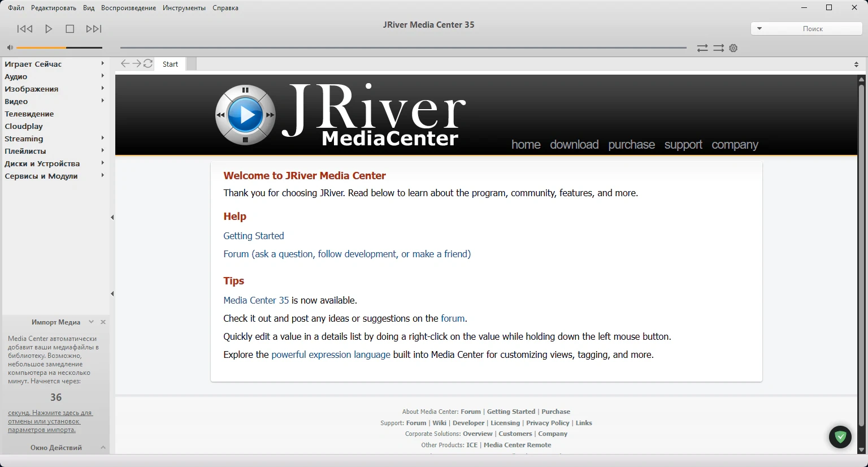Viewport: 868px width, 467px height.
Task: Toggle shuffle mode (parallel right-arrows icon)
Action: click(718, 48)
